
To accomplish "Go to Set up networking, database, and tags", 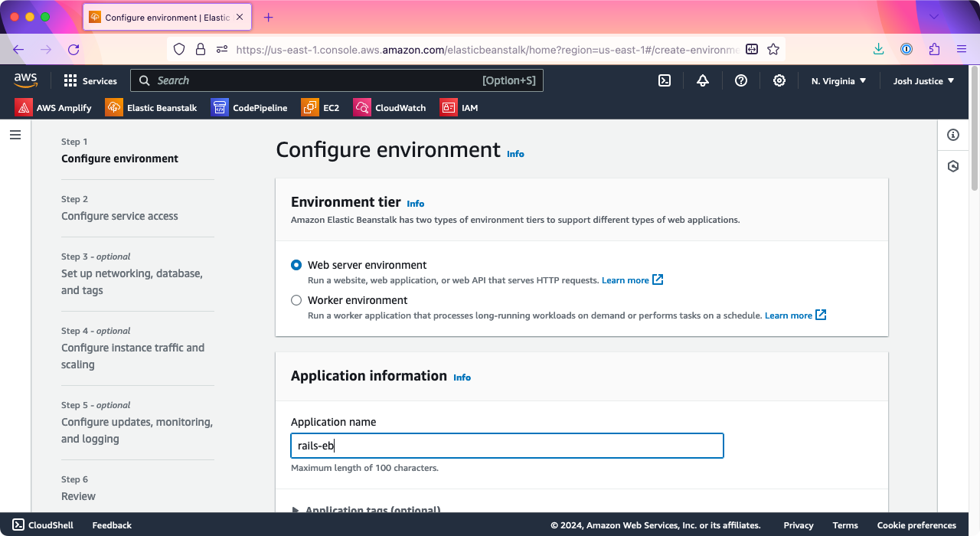I will click(x=132, y=282).
